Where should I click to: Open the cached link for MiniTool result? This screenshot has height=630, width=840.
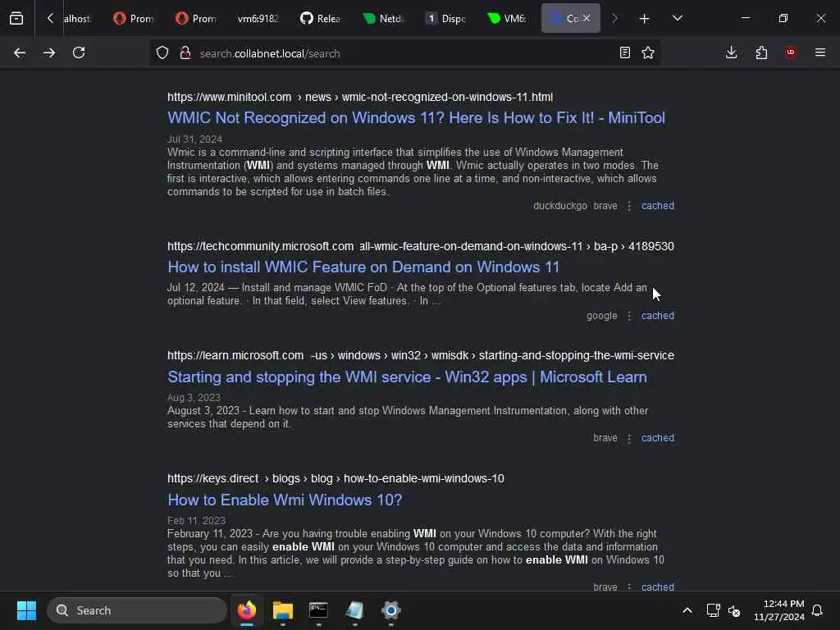(658, 206)
